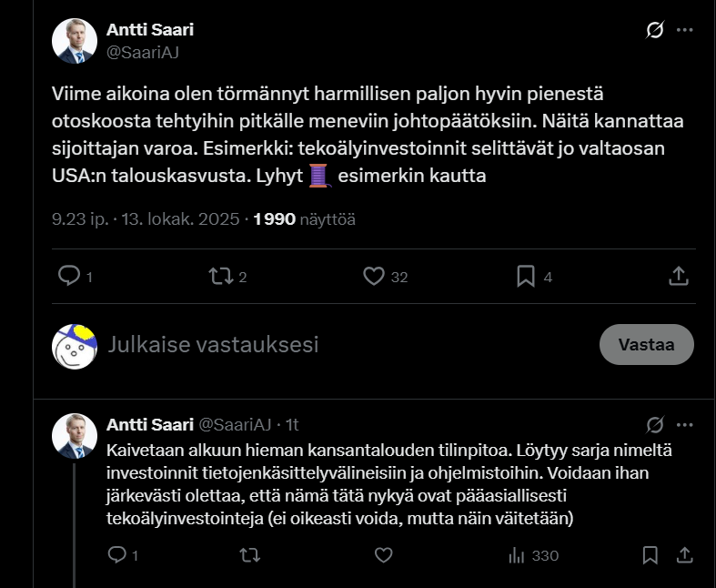Repost the thread reply post
716x588 pixels.
pos(248,554)
